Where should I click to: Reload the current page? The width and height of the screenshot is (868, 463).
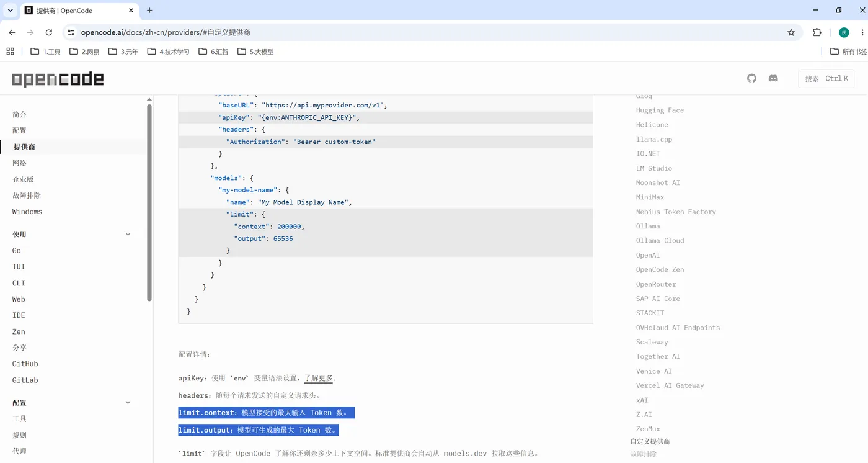pos(49,32)
